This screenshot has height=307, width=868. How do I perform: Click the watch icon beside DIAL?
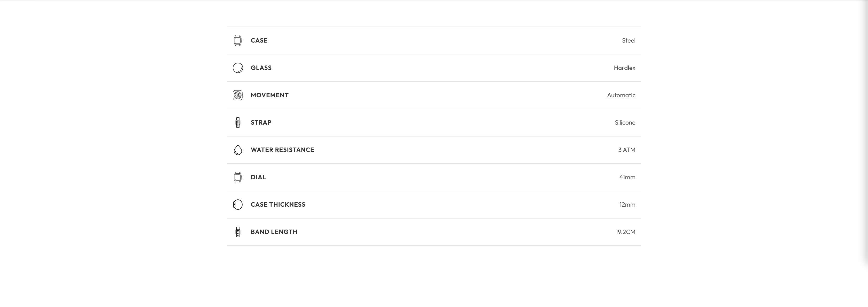point(238,177)
